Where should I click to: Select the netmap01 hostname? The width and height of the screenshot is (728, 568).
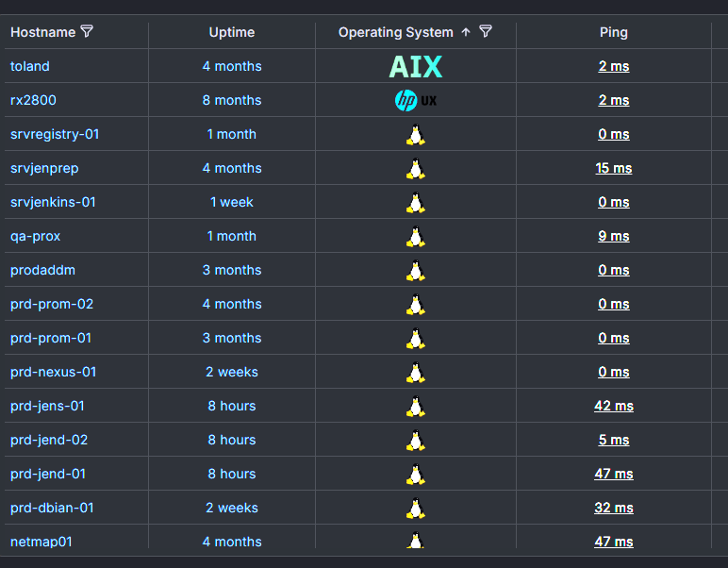(41, 542)
